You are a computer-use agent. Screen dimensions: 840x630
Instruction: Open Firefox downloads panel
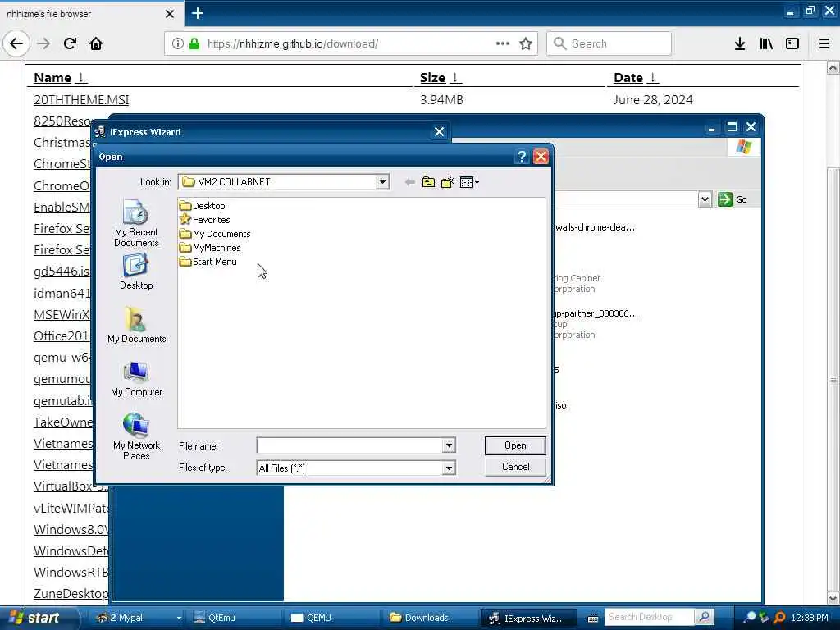point(740,43)
